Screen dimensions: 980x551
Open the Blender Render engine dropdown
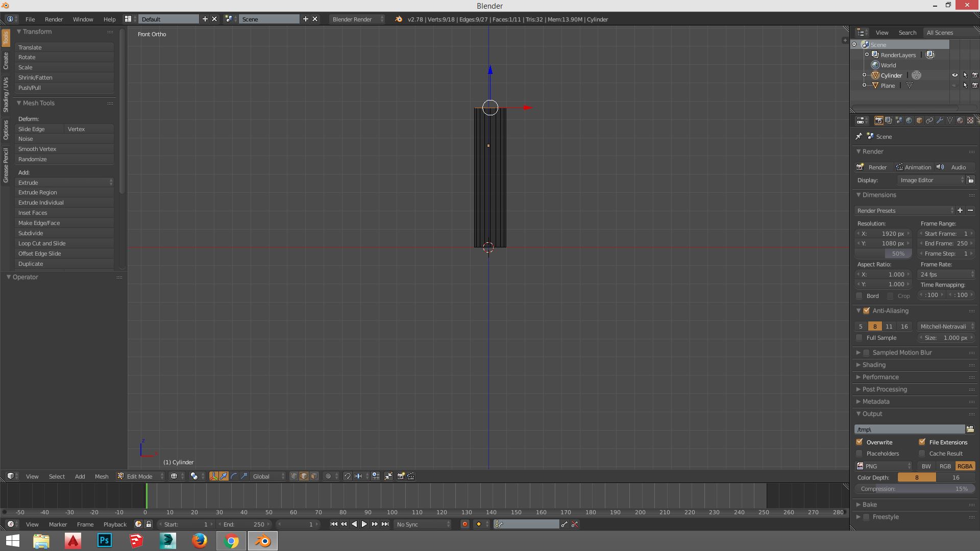[357, 19]
